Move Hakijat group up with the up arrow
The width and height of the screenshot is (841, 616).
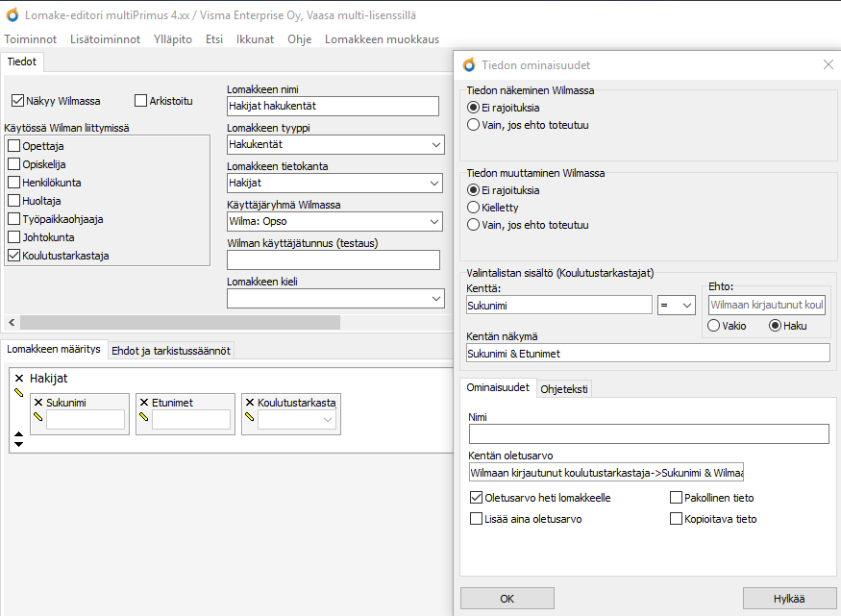[x=18, y=434]
